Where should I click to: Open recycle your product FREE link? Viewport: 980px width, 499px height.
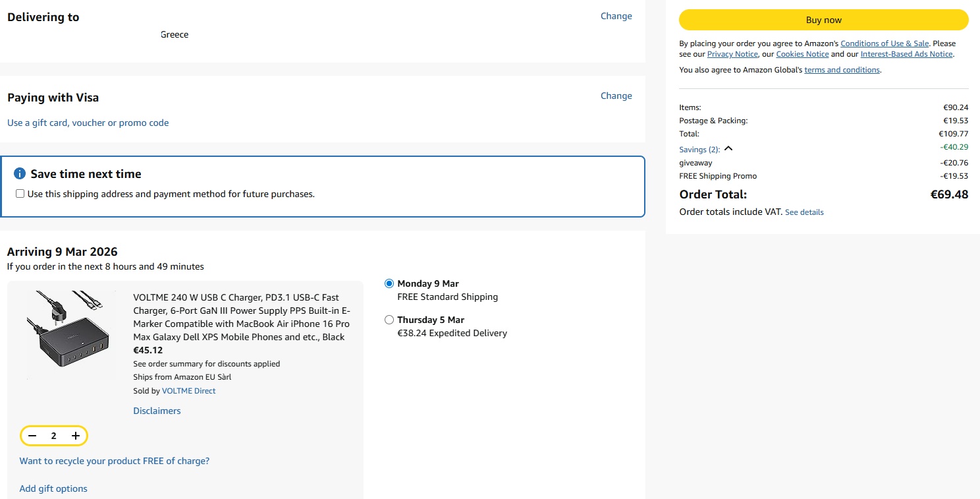click(115, 461)
